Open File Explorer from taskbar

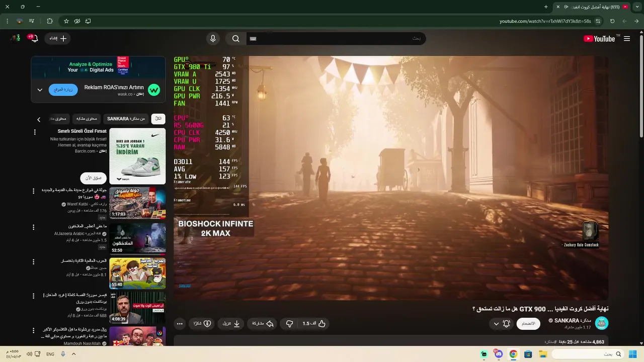(543, 354)
